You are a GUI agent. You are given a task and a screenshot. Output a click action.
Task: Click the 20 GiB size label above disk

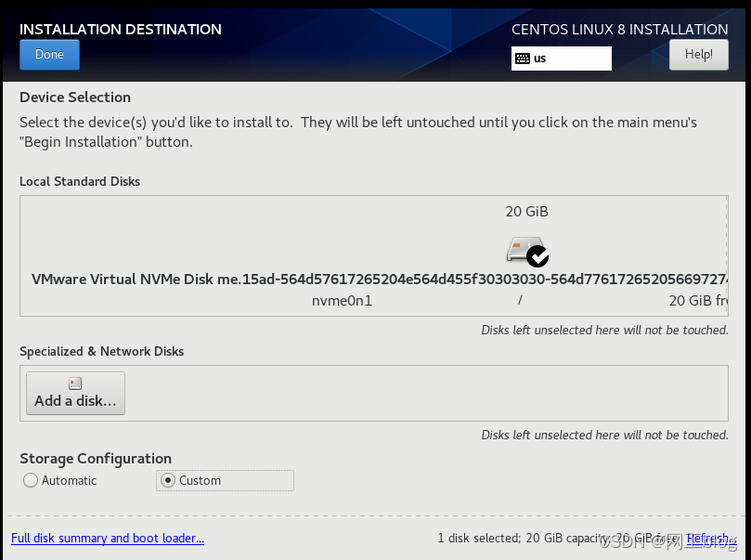tap(526, 211)
